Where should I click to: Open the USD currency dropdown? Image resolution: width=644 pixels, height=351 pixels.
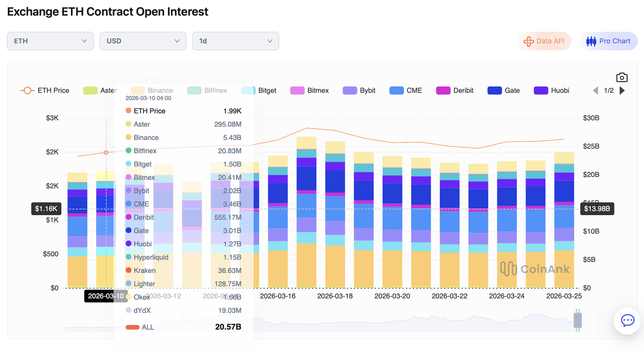tap(143, 41)
